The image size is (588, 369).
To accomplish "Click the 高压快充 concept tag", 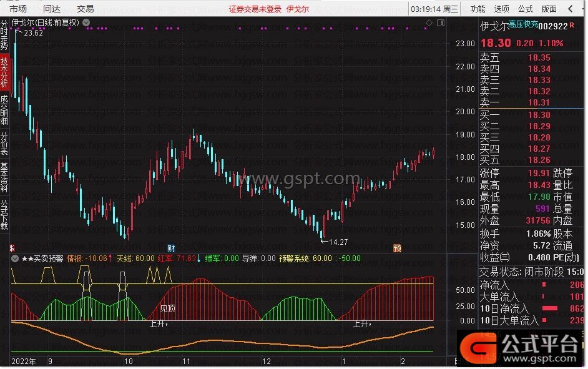I will tap(523, 24).
